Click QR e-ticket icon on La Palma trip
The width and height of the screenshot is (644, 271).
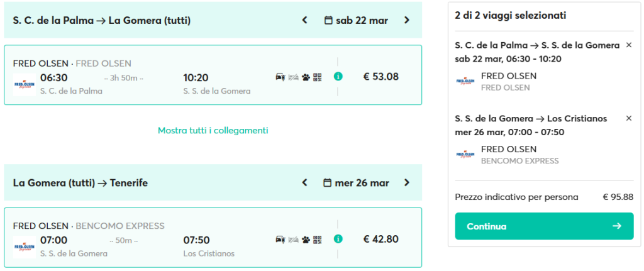[x=318, y=77]
